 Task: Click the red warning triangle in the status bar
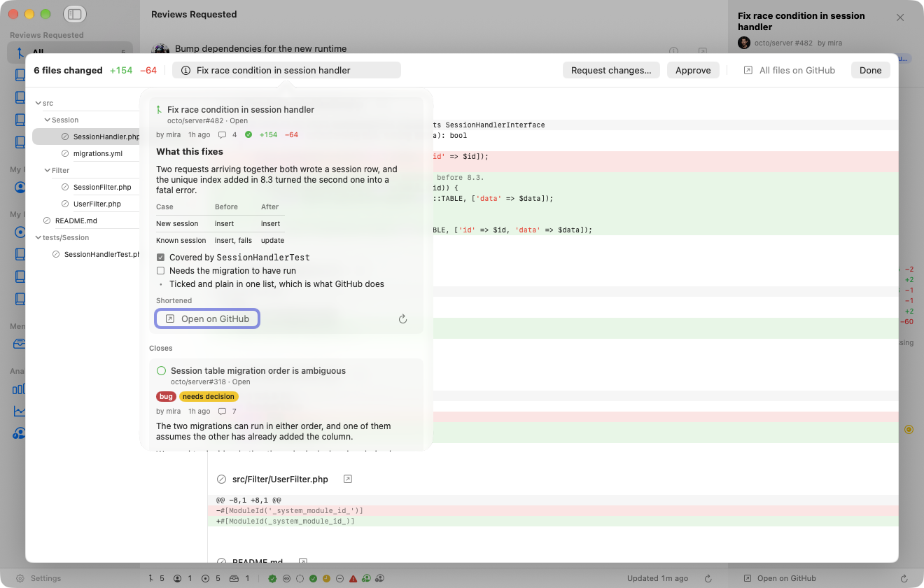click(353, 578)
